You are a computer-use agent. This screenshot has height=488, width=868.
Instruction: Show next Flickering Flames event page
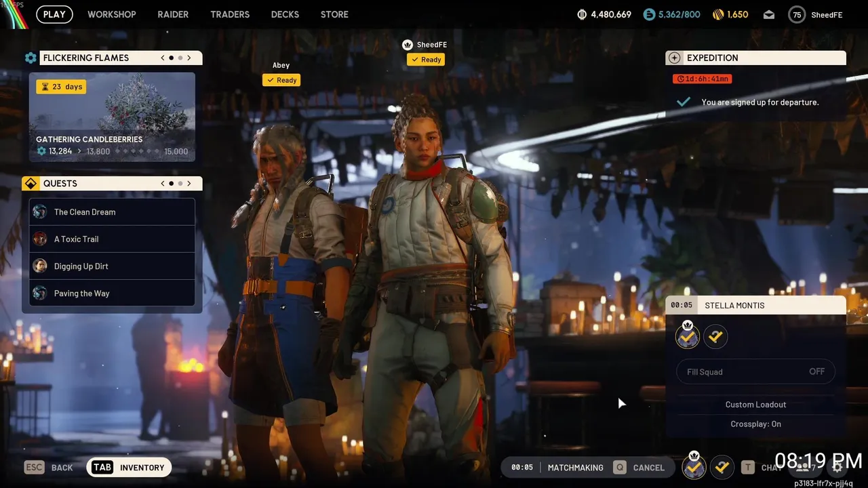[x=189, y=58]
